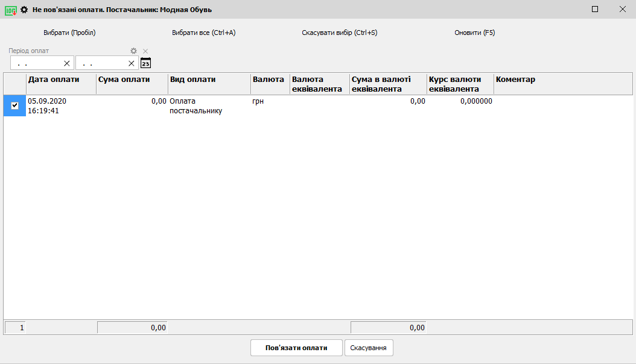
Task: Clear the start date field with X
Action: pos(67,63)
